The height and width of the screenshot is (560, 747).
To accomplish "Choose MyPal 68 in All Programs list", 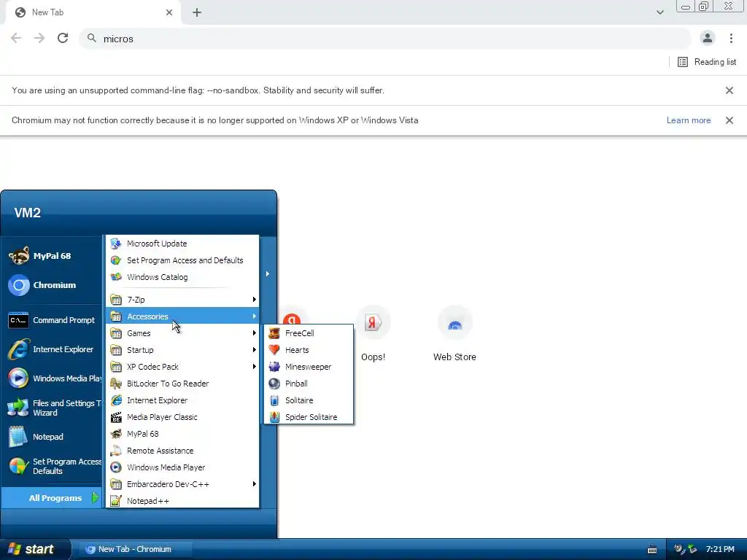I will (182, 434).
